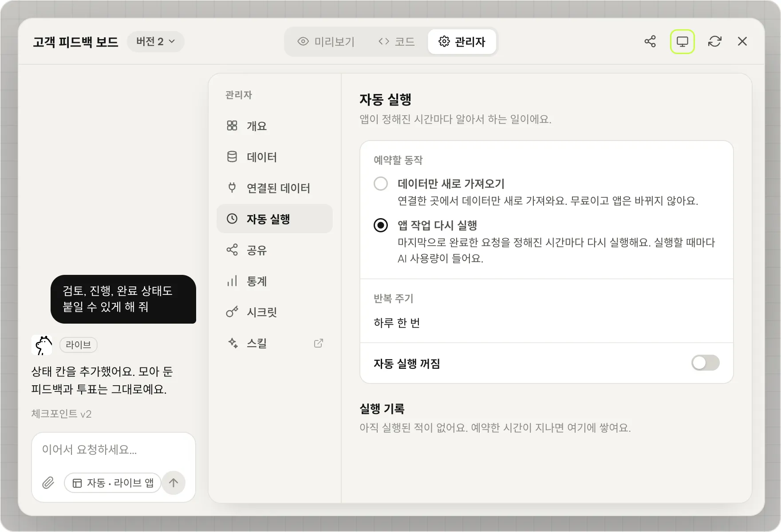Open the 버전 2 version dropdown
The height and width of the screenshot is (532, 781).
(x=156, y=42)
